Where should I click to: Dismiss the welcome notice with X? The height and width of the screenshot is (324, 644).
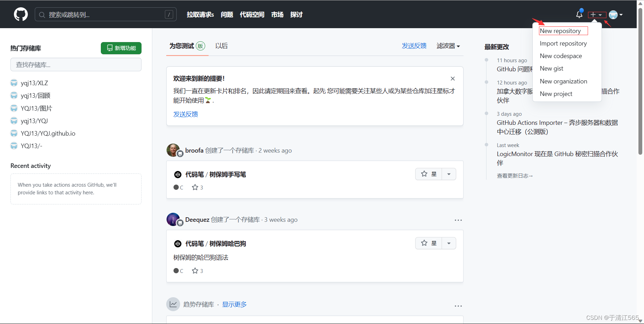pyautogui.click(x=453, y=79)
